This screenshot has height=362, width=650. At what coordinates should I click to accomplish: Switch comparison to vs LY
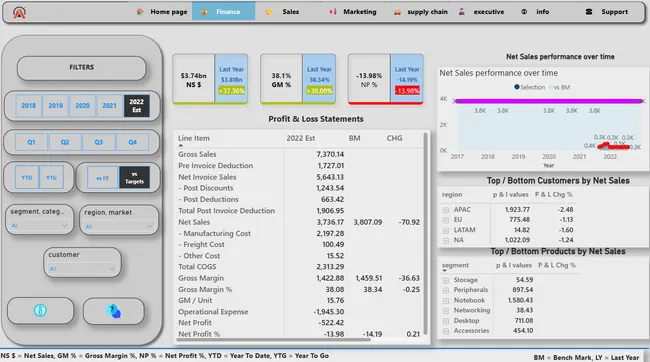[102, 178]
